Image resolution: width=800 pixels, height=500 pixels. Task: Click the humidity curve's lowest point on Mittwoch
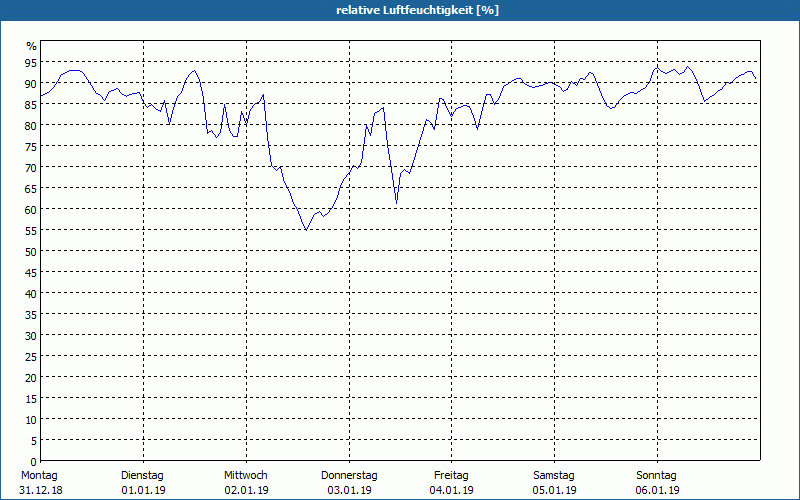click(x=306, y=230)
